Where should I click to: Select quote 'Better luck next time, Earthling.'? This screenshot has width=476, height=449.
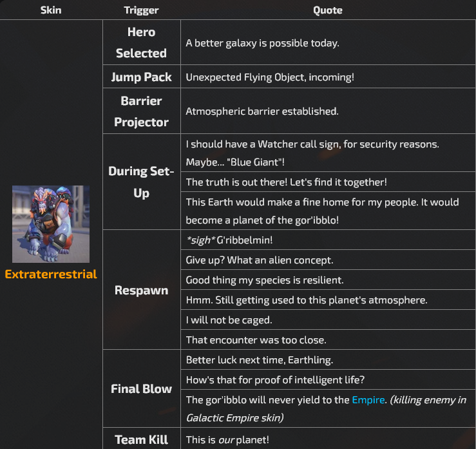click(259, 360)
